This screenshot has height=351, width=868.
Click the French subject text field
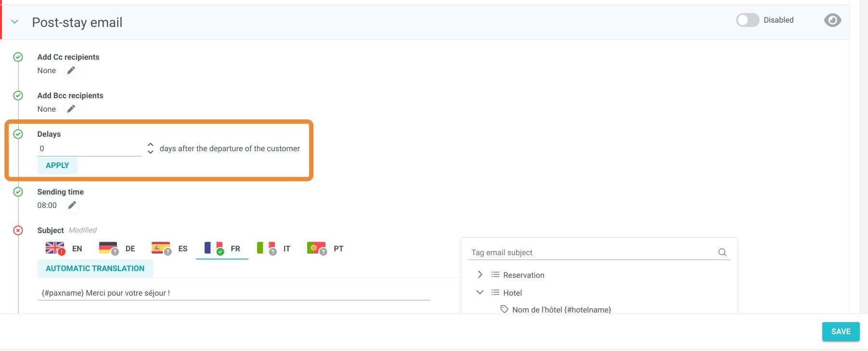pos(233,293)
